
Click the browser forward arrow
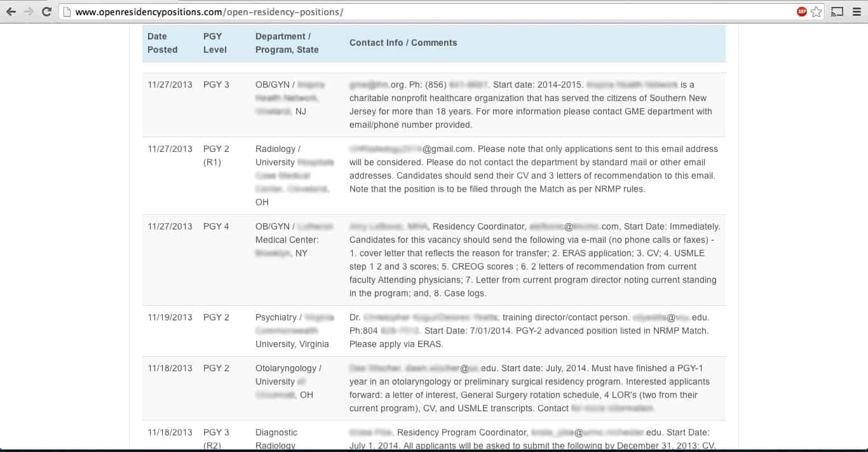[x=29, y=11]
